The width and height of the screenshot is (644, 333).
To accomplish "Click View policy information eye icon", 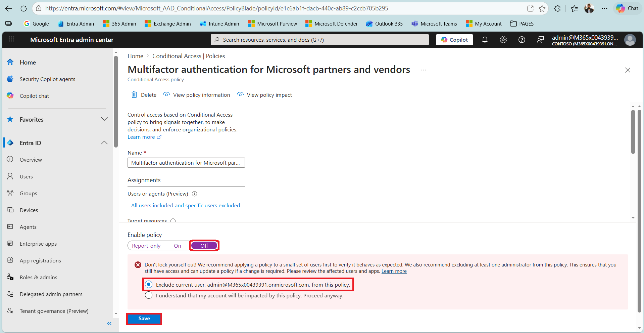I will (x=166, y=94).
